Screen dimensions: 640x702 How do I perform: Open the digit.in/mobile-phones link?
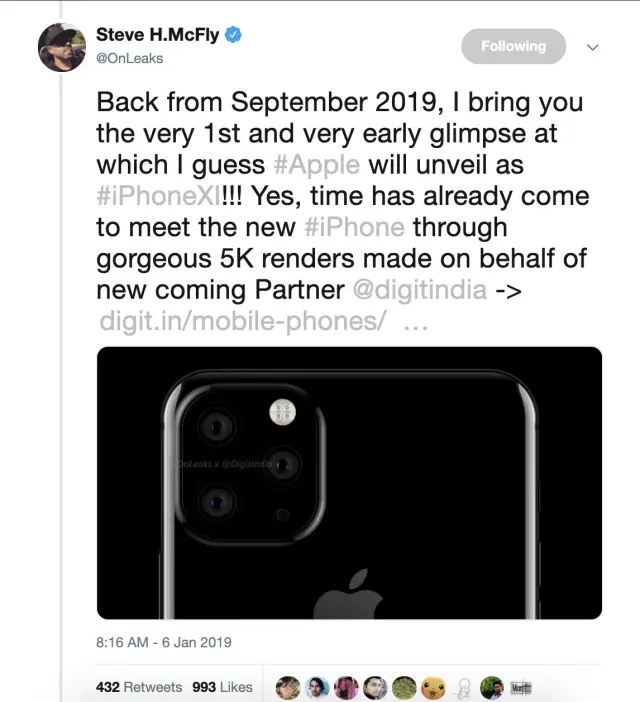pyautogui.click(x=243, y=323)
